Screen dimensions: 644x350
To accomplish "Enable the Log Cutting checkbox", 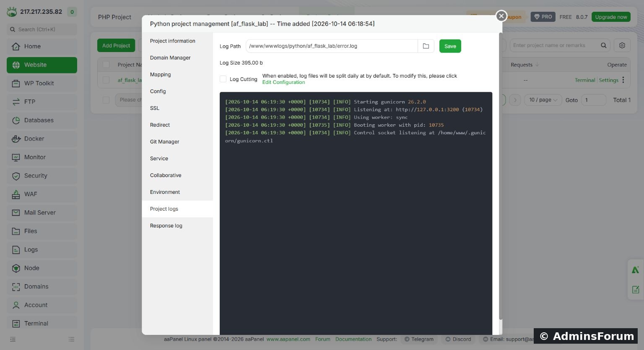I will click(223, 79).
